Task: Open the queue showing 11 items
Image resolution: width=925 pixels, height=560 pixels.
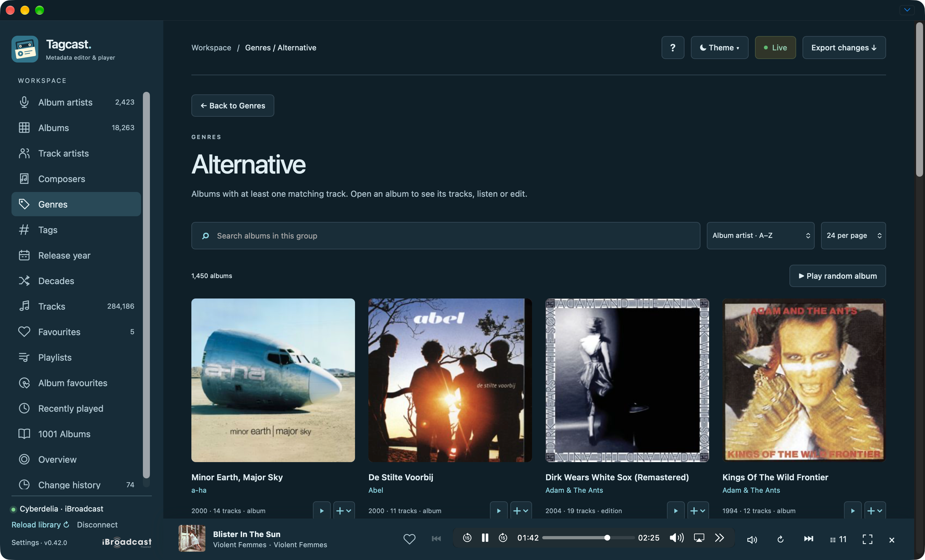Action: [x=838, y=539]
